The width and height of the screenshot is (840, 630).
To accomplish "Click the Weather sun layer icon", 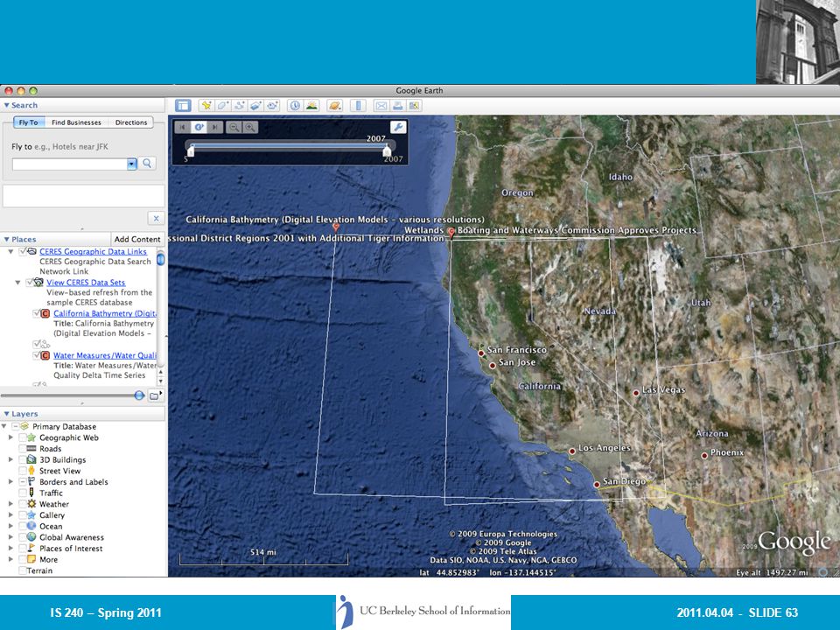I will coord(31,504).
